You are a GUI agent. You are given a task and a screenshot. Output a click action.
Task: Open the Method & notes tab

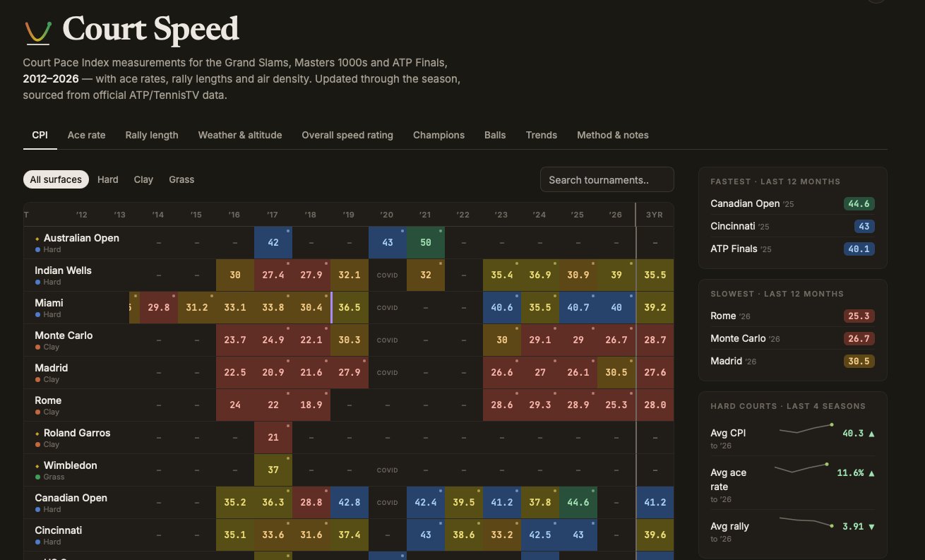[613, 135]
